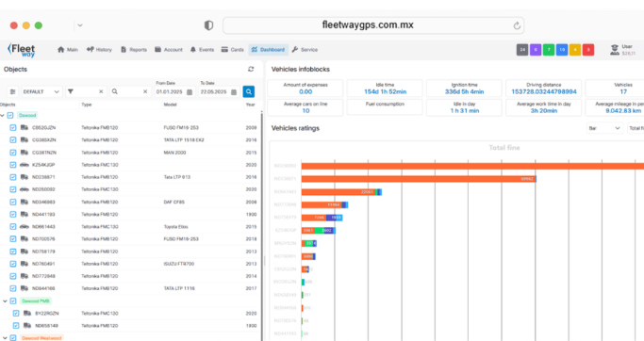644x341 pixels.
Task: Uncheck vehicle ND760491
Action: (x=13, y=264)
